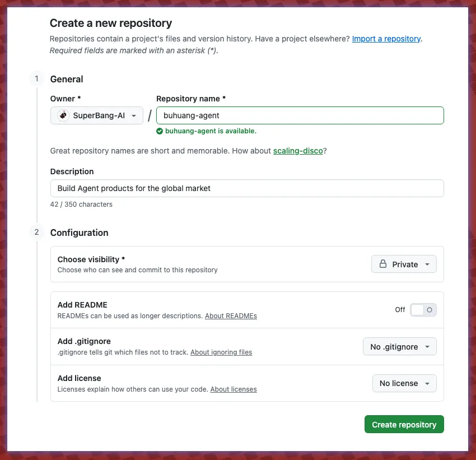Open the About READMEs link
The height and width of the screenshot is (460, 476).
click(231, 316)
